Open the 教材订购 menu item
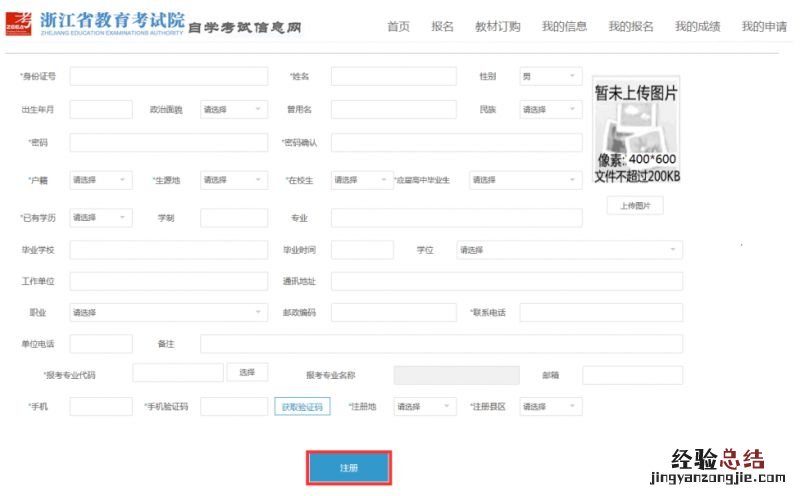800x496 pixels. [x=497, y=27]
